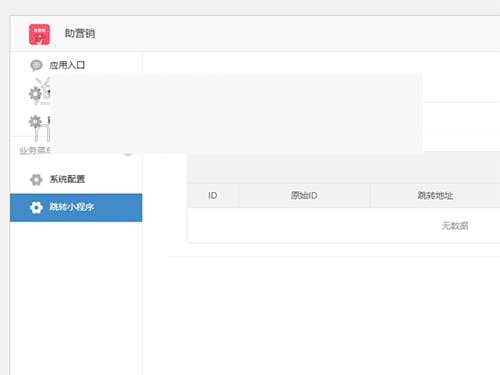The width and height of the screenshot is (500, 375).
Task: Select the 跳转小程序 menu item
Action: [x=76, y=207]
